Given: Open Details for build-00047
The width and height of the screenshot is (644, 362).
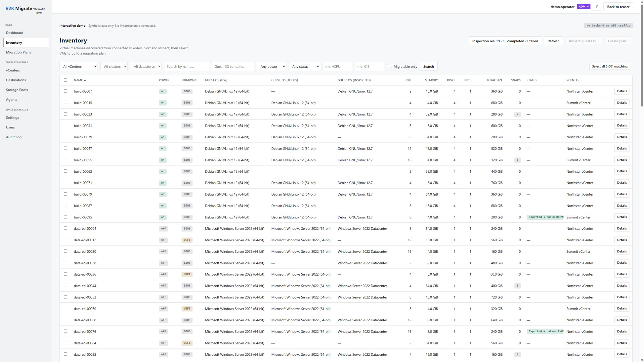Looking at the screenshot, I should pyautogui.click(x=622, y=148).
